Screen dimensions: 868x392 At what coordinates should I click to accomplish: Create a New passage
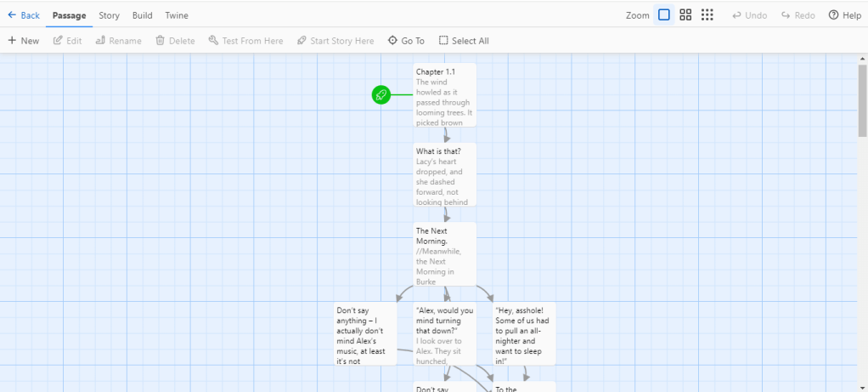(x=24, y=41)
